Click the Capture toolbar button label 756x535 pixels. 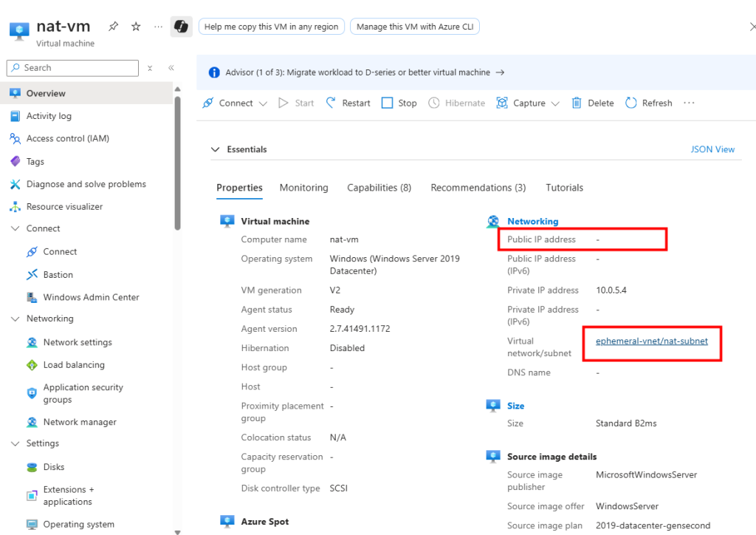[529, 103]
